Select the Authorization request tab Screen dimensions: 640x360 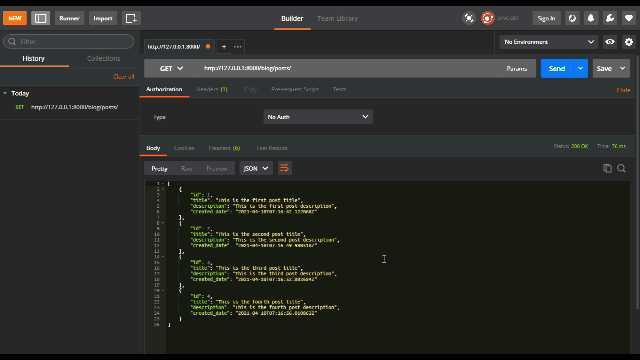(164, 89)
